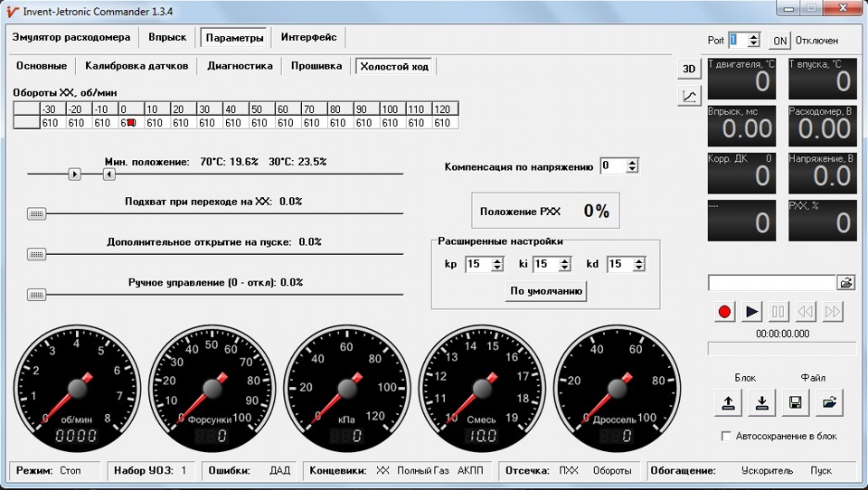Image resolution: width=868 pixels, height=490 pixels.
Task: Click the об/мин tachometer gauge
Action: [77, 389]
